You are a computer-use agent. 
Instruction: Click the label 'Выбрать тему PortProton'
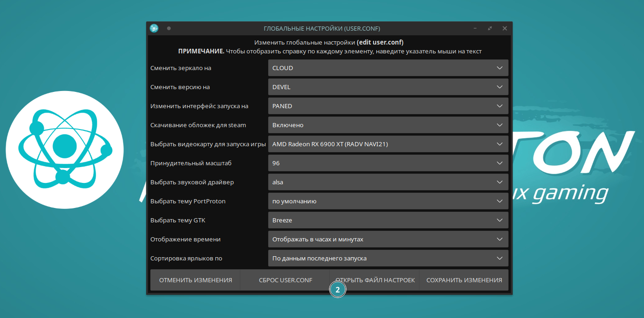[x=188, y=201]
